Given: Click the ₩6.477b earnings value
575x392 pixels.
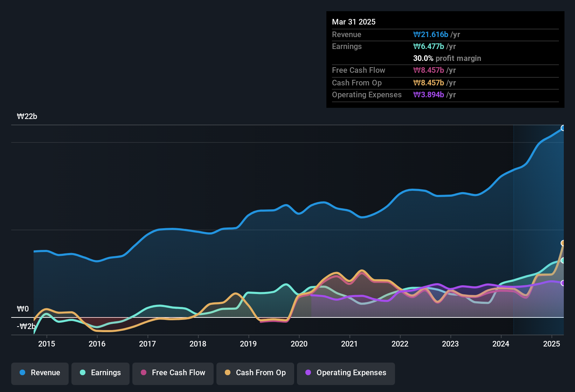Looking at the screenshot, I should (429, 47).
